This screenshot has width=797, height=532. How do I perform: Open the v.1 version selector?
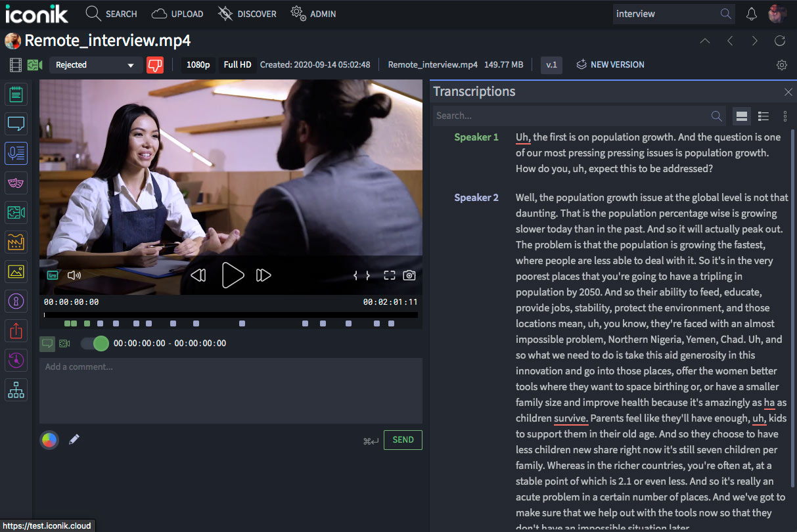coord(552,64)
